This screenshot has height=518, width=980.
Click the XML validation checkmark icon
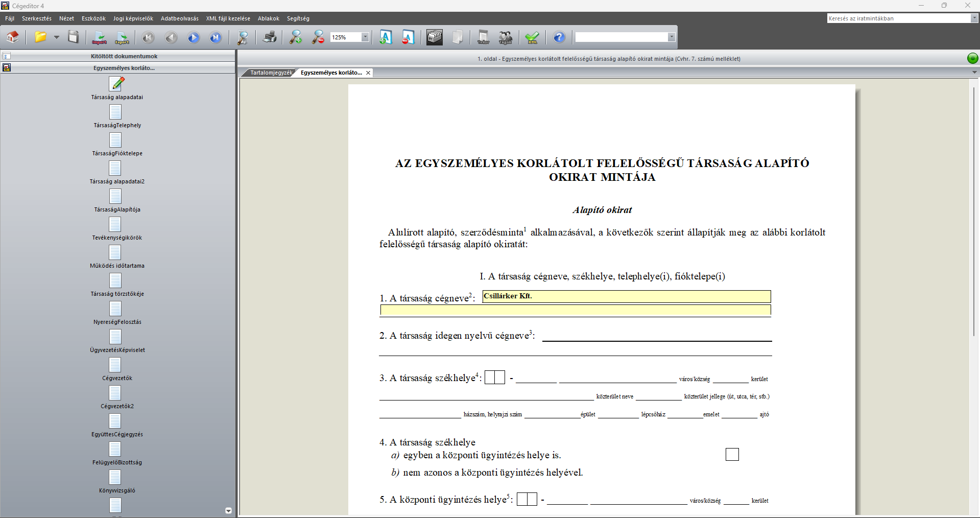pyautogui.click(x=532, y=37)
